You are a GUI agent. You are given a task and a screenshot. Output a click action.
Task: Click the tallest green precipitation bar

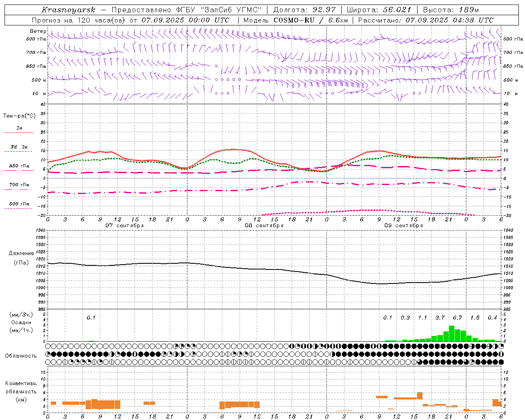452,333
